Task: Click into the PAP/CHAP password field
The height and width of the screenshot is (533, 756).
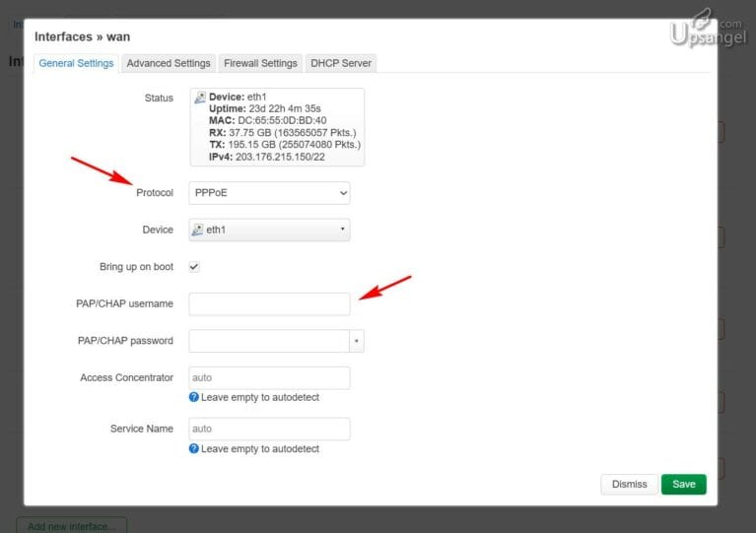Action: pos(267,341)
